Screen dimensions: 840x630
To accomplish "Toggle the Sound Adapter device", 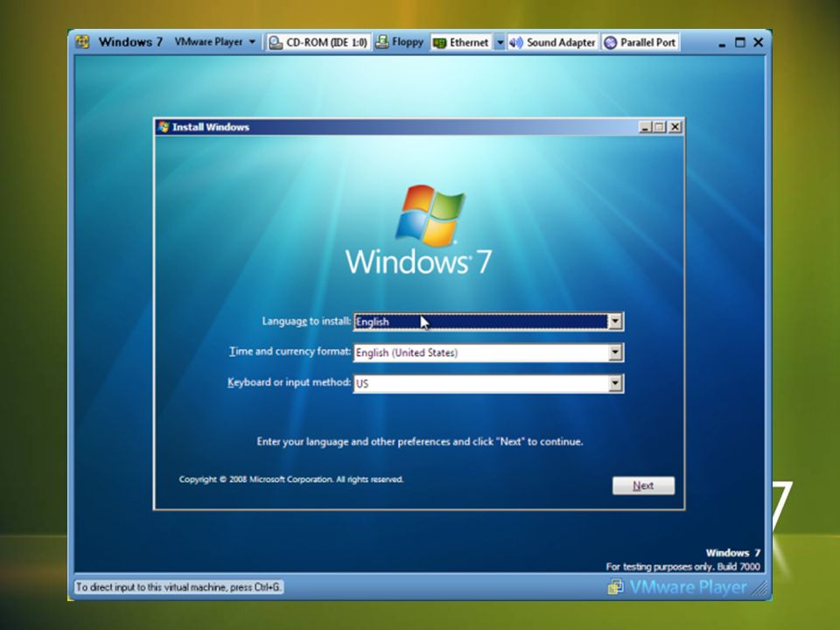I will (x=552, y=42).
